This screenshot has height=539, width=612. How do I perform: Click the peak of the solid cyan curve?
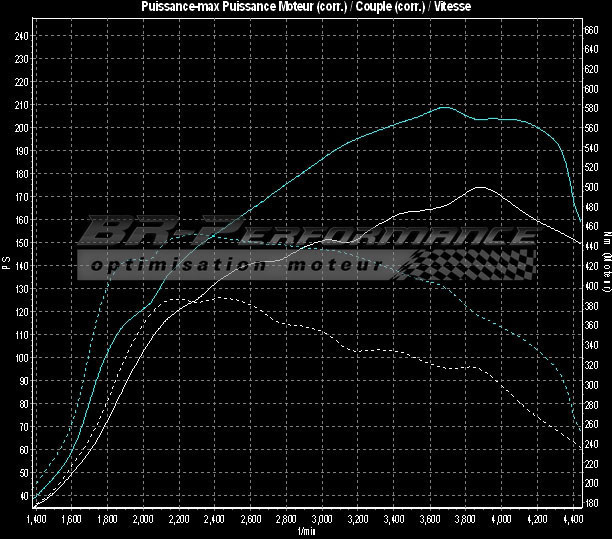coord(444,107)
